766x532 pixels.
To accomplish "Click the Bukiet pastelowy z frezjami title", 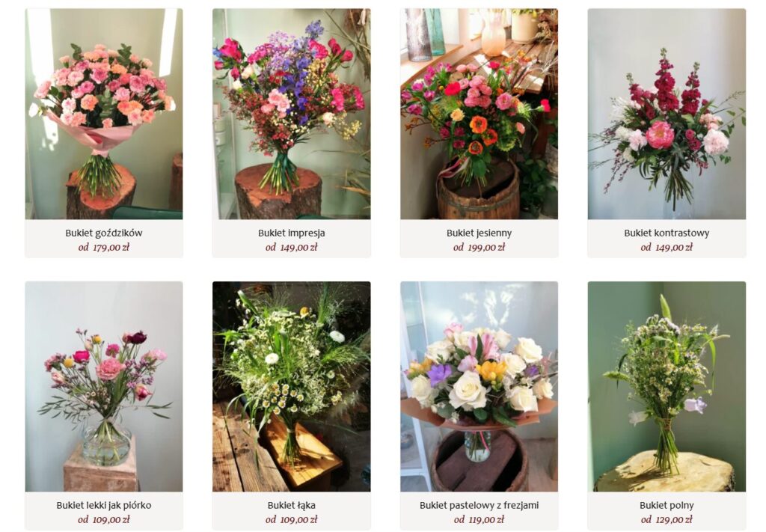I will coord(479,505).
